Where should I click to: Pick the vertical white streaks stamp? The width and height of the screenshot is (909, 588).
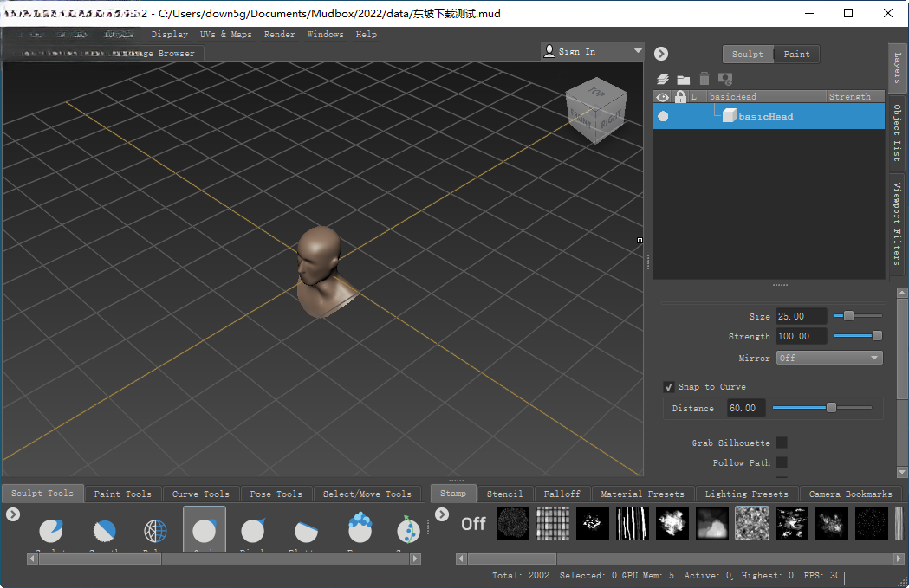[x=633, y=523]
